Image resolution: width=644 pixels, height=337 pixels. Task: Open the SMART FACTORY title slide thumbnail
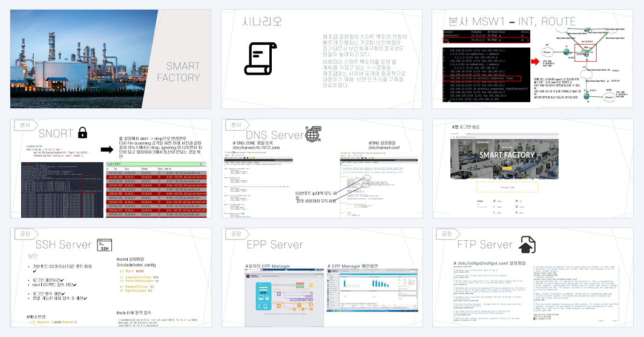click(111, 59)
